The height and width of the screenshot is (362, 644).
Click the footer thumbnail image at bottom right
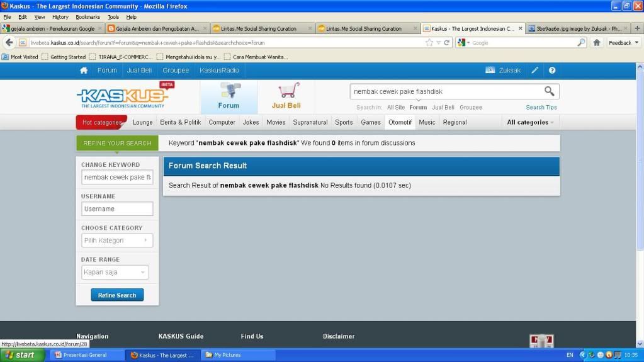tap(541, 341)
